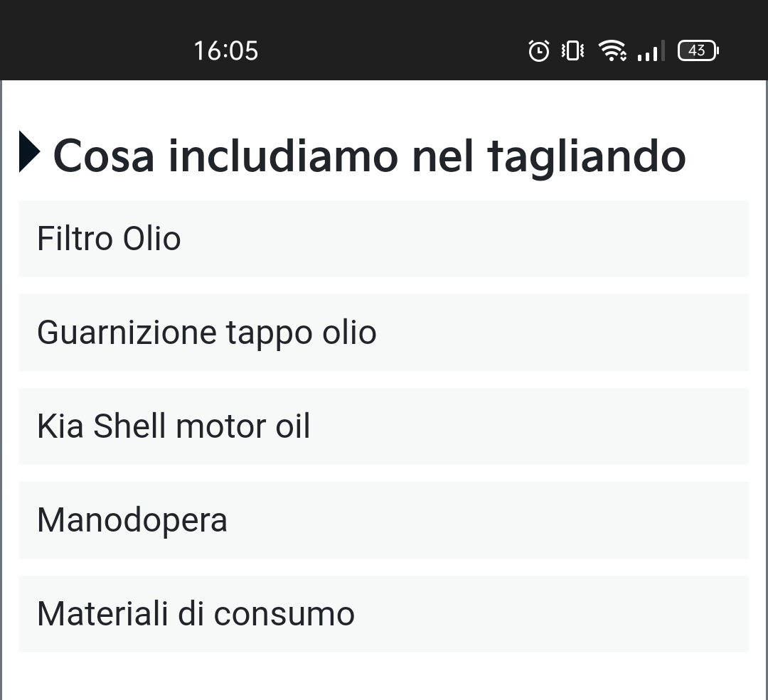Viewport: 768px width, 700px height.
Task: Click the Kia Shell motor oil text
Action: 174,426
